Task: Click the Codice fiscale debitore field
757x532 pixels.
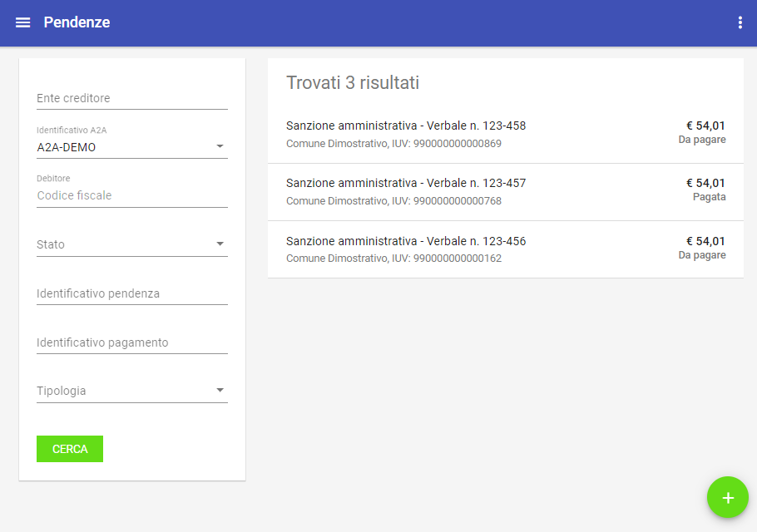Action: tap(131, 195)
